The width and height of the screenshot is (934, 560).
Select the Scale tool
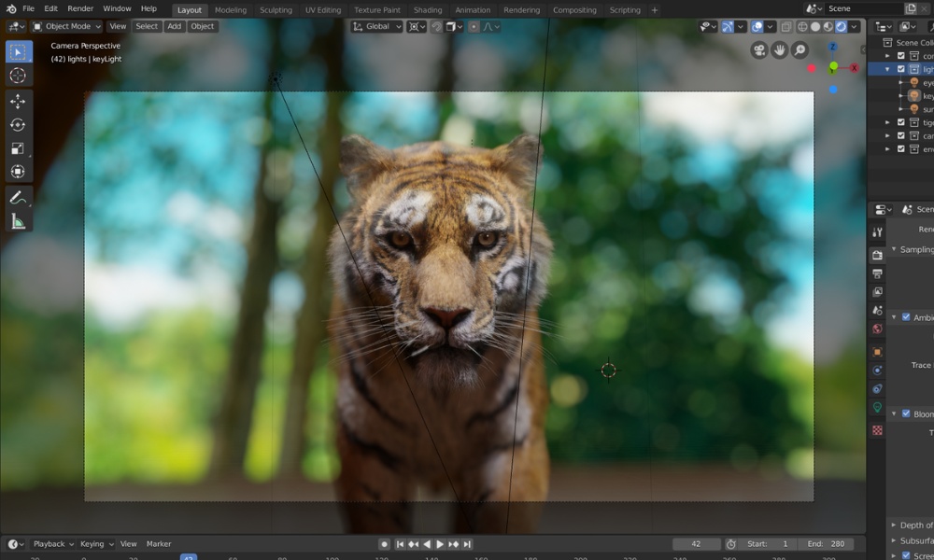tap(19, 147)
